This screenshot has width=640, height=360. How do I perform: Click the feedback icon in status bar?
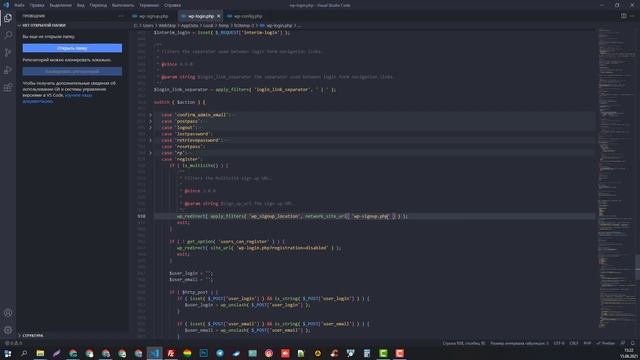click(x=623, y=343)
